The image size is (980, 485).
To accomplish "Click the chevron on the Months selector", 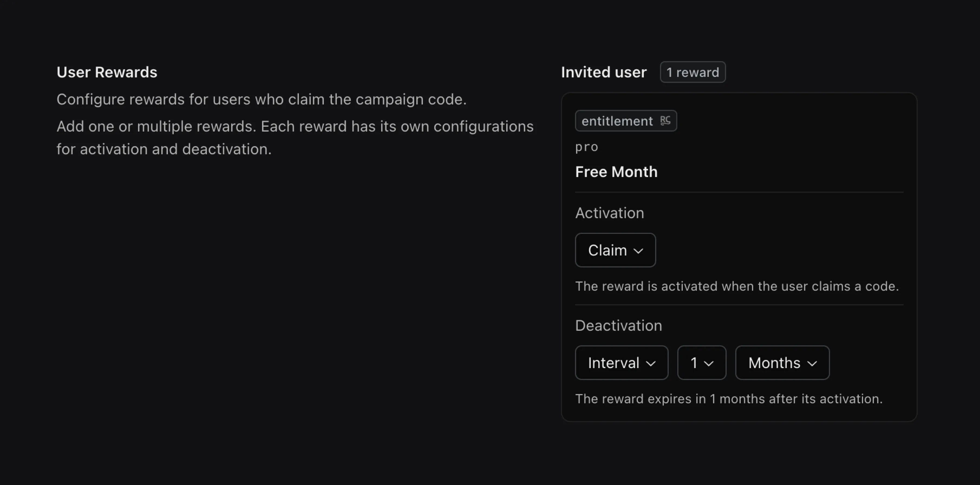I will coord(812,363).
